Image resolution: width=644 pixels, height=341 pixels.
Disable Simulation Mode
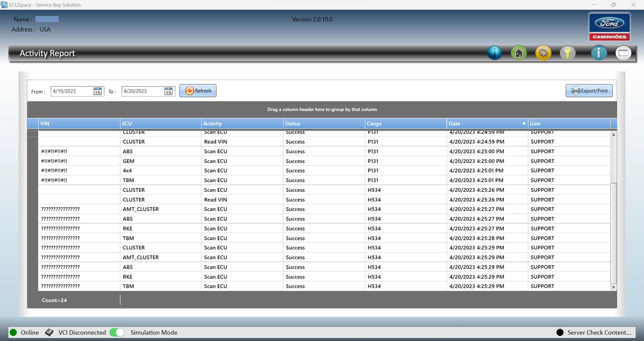tap(117, 332)
